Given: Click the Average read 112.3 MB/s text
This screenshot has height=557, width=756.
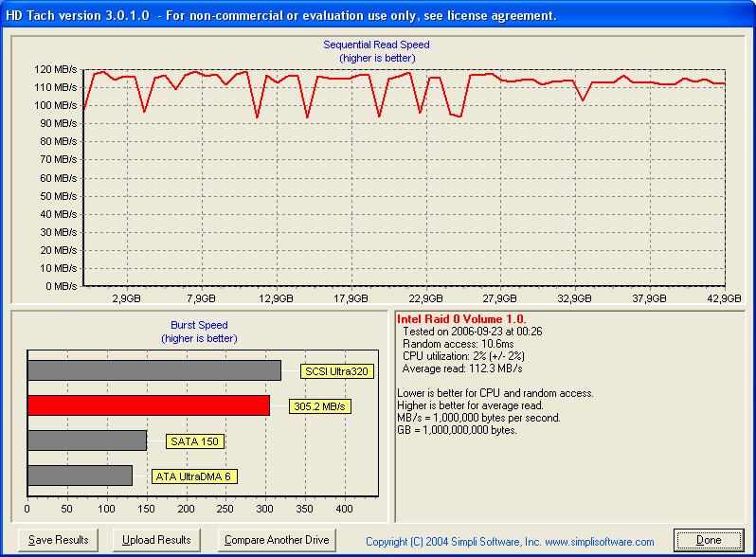Looking at the screenshot, I should [462, 368].
